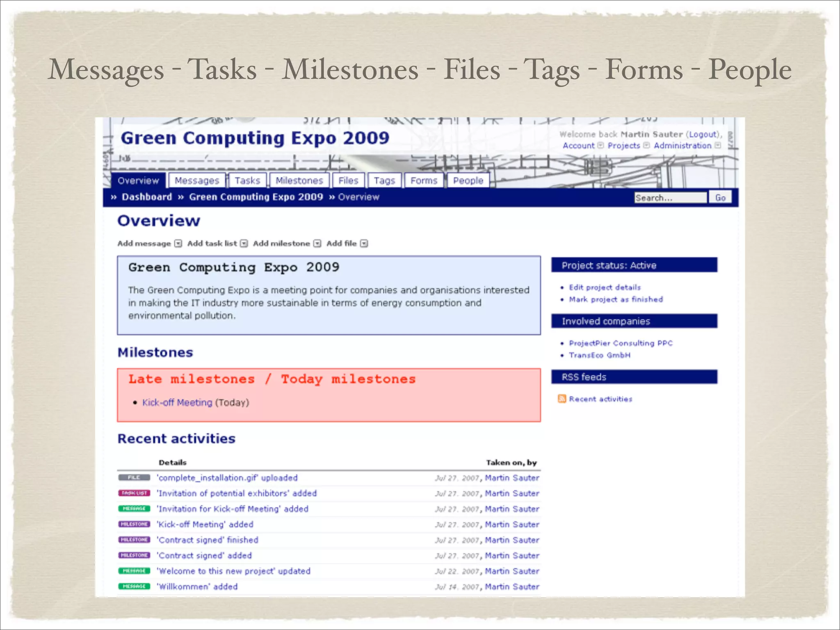Click MILESTONE badge beside 'Kick-off Meeting' added

[134, 524]
